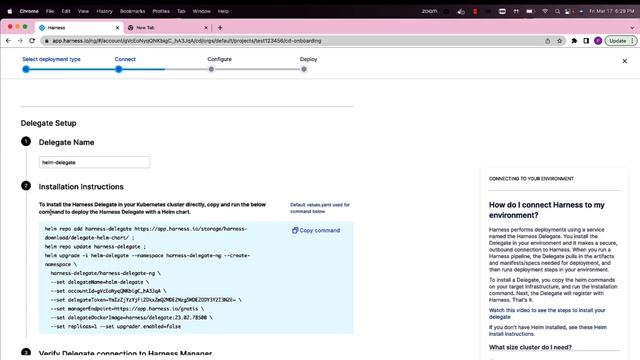Image resolution: width=640 pixels, height=360 pixels.
Task: Open the purple profile avatar
Action: pyautogui.click(x=598, y=41)
